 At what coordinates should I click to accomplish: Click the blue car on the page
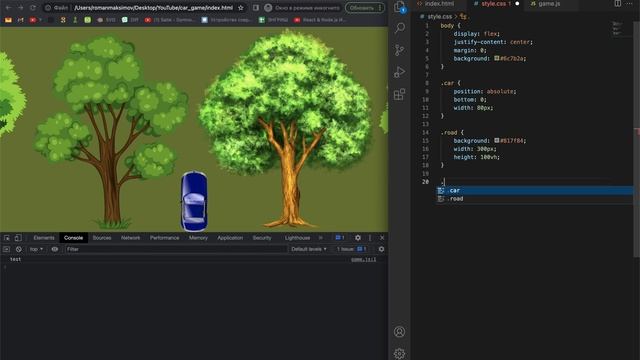point(194,201)
